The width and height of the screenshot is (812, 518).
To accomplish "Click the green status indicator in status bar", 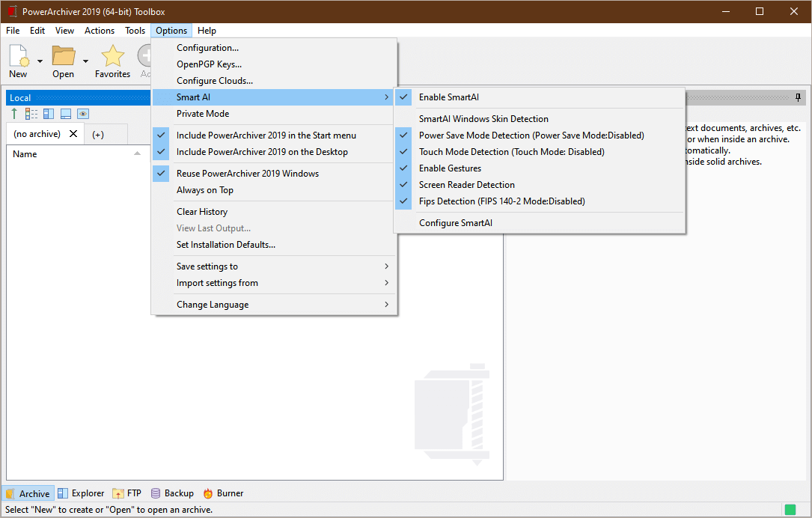I will point(790,510).
